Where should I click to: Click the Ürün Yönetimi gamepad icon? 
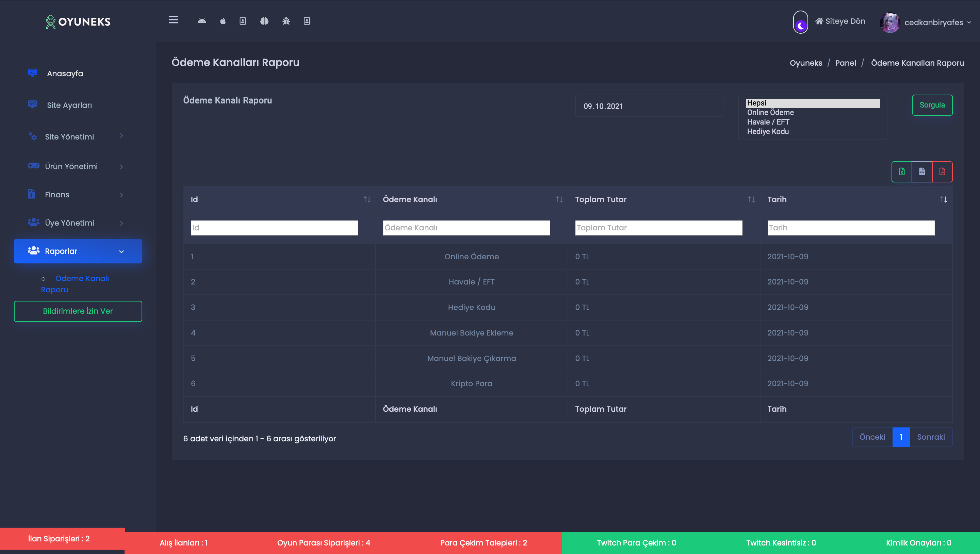pyautogui.click(x=33, y=165)
